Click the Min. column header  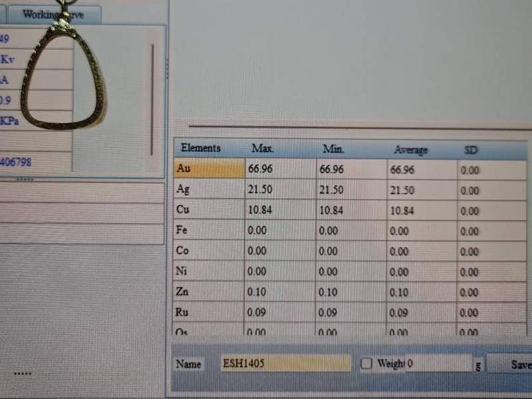(x=333, y=149)
